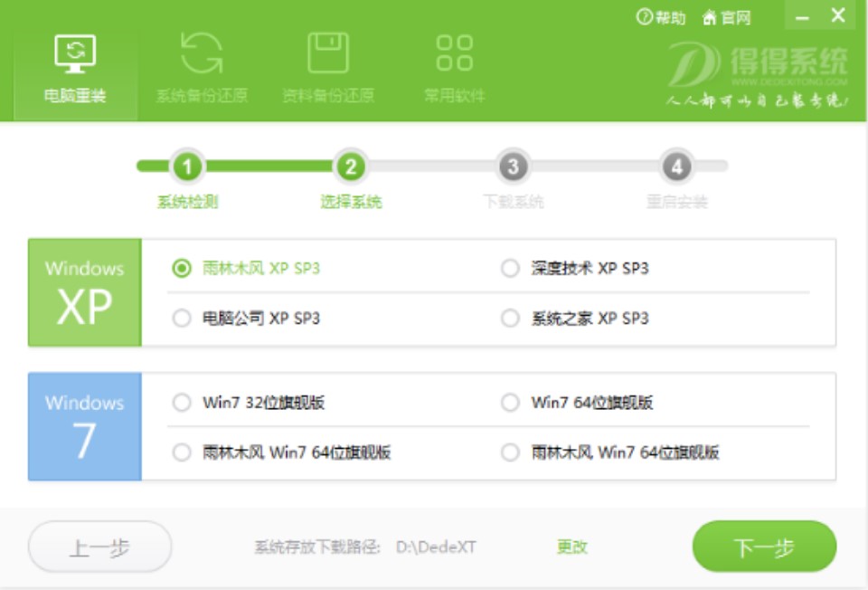Click step 2 选择系统 marker
Viewport: 868px width, 590px height.
[351, 167]
